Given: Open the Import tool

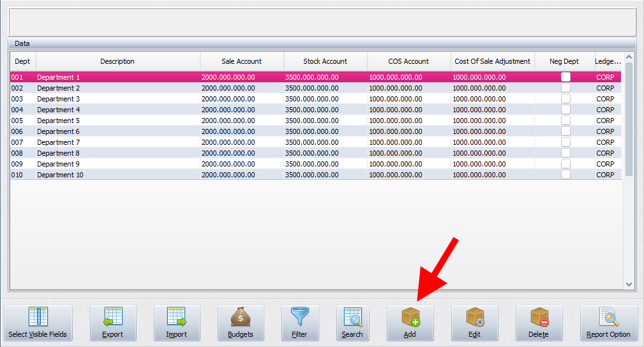Looking at the screenshot, I should tap(177, 323).
